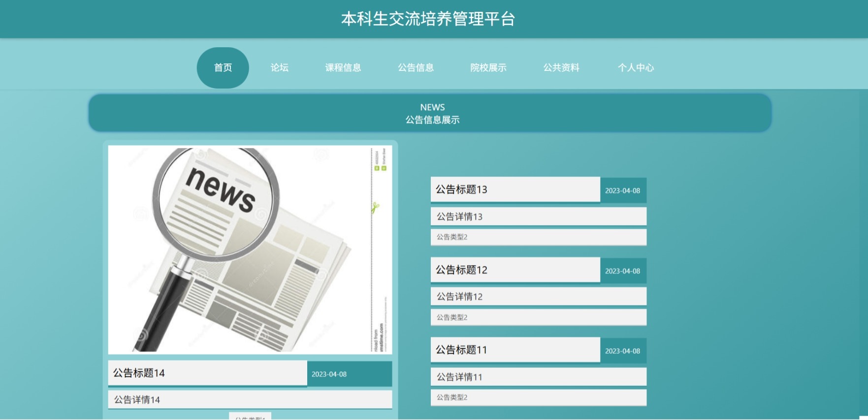Screen dimensions: 868x420
Task: Open 课程信息 in the navigation bar
Action: 343,68
